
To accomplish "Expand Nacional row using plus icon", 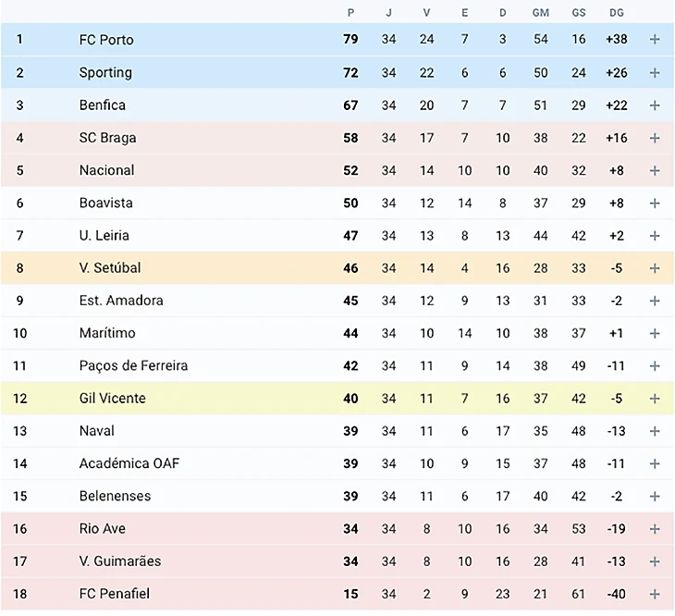I will tap(655, 170).
